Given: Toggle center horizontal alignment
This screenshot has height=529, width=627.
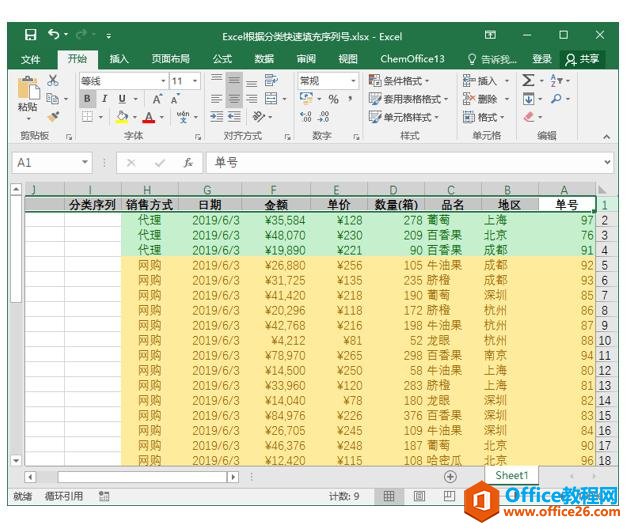Looking at the screenshot, I should tap(234, 99).
